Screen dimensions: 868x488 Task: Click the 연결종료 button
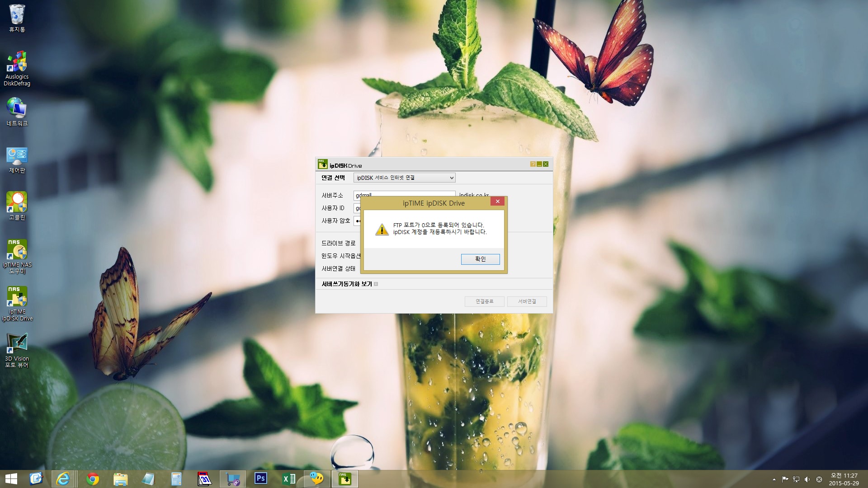coord(484,301)
